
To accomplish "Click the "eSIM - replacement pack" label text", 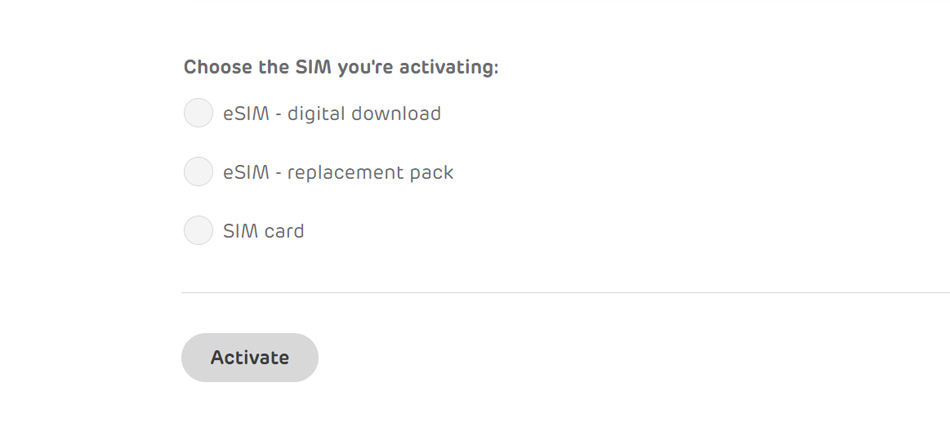I will 338,173.
